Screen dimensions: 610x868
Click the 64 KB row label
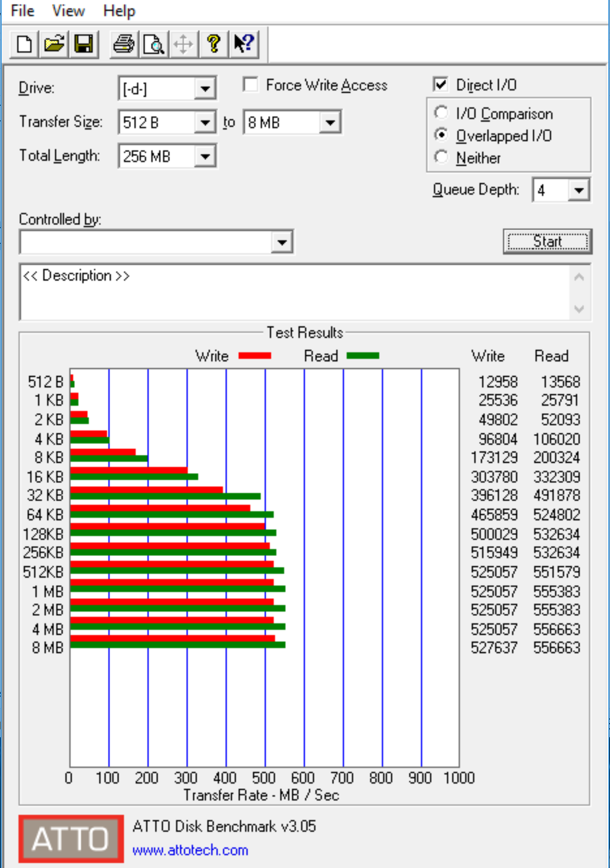point(45,515)
